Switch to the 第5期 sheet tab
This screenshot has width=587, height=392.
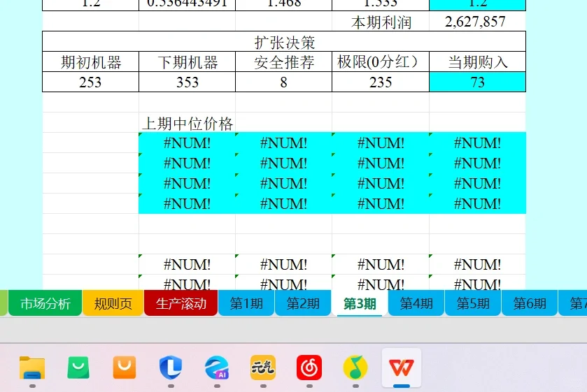(473, 303)
